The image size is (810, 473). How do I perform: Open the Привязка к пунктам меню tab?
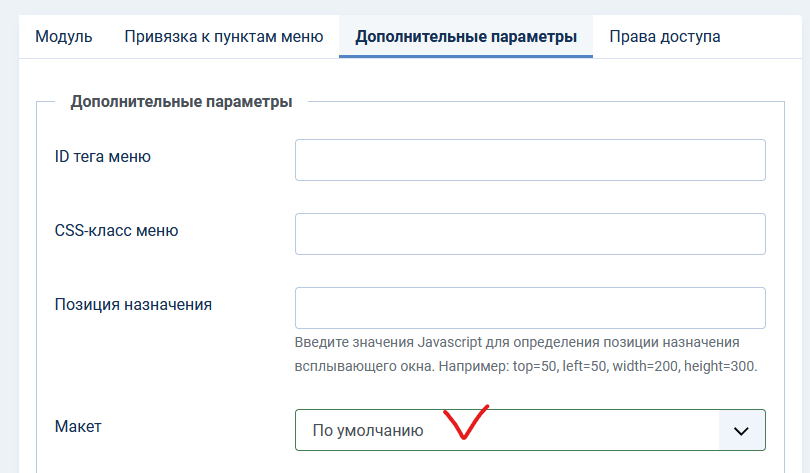pos(224,37)
